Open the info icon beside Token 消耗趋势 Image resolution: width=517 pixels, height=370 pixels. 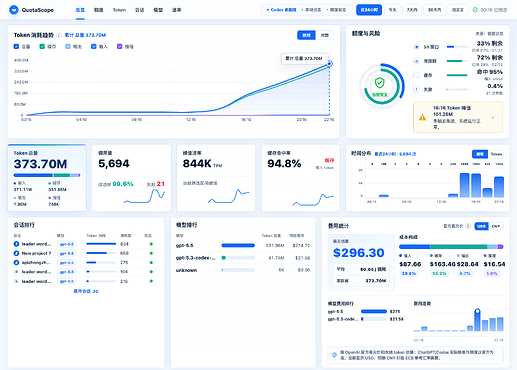coord(59,35)
